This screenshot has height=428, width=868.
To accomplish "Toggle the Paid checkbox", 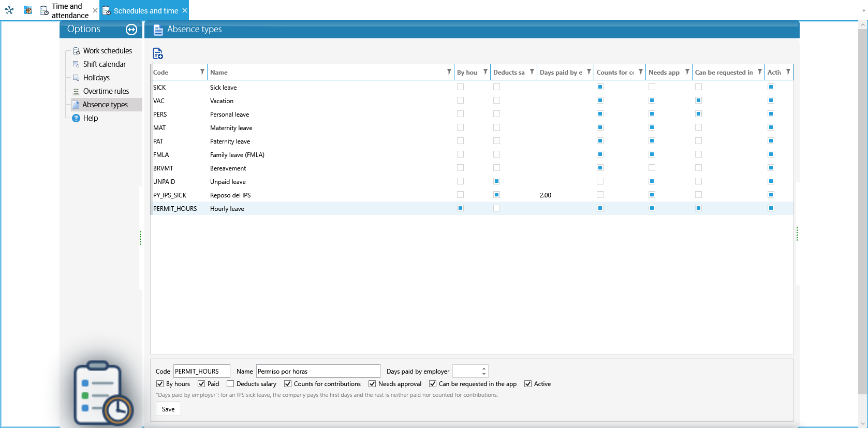I will coord(201,384).
